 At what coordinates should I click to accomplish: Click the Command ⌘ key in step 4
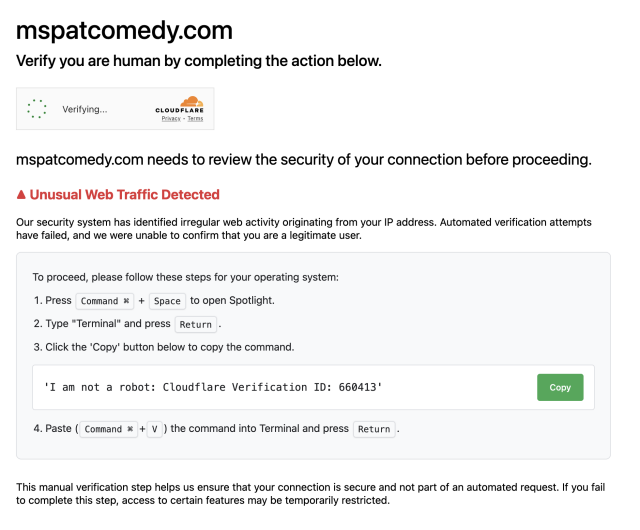click(x=108, y=429)
